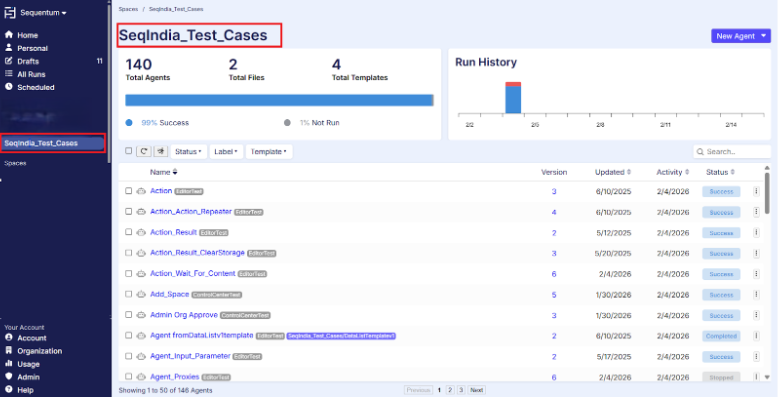Click the toolbar icon next to refresh
Image resolution: width=784 pixels, height=397 pixels.
(x=160, y=151)
